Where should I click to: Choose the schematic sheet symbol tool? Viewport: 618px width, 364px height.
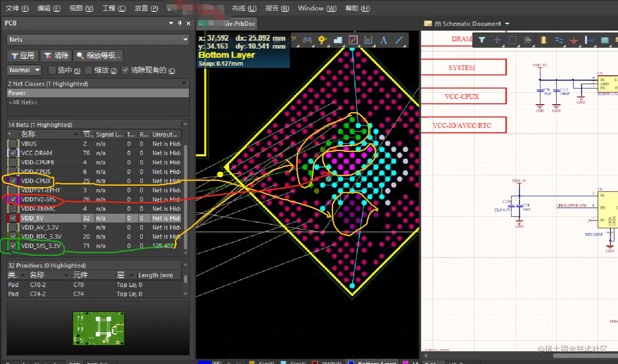point(605,40)
